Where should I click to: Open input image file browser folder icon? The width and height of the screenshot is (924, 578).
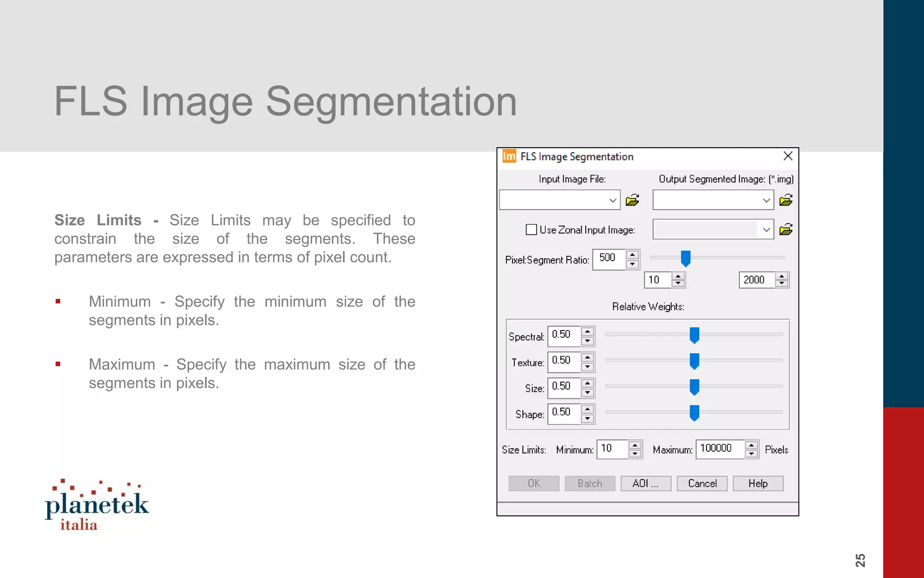click(x=632, y=200)
